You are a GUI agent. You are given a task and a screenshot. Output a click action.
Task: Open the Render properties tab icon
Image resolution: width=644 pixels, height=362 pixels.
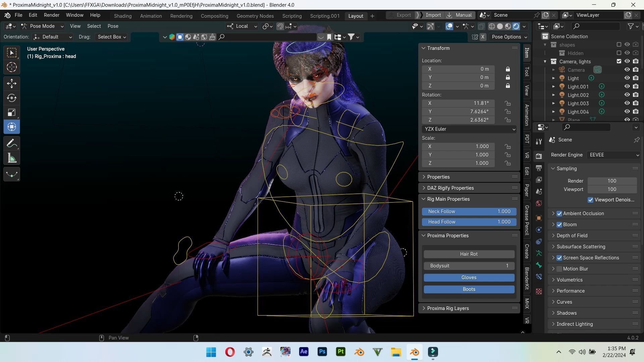tap(539, 156)
